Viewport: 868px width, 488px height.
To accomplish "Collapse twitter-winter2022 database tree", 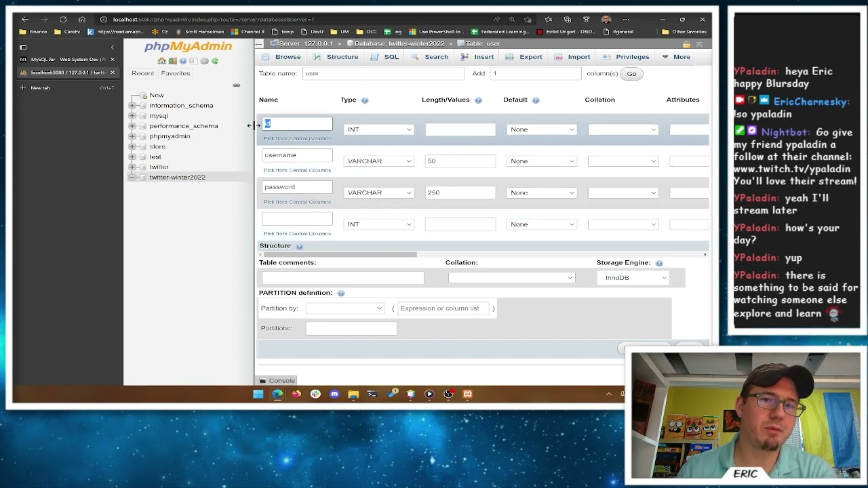I will pos(133,178).
